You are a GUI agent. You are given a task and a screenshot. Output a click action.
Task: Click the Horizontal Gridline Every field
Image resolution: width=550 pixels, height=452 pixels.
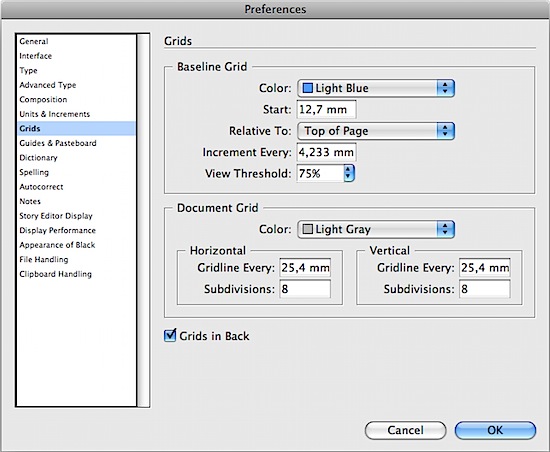point(305,268)
